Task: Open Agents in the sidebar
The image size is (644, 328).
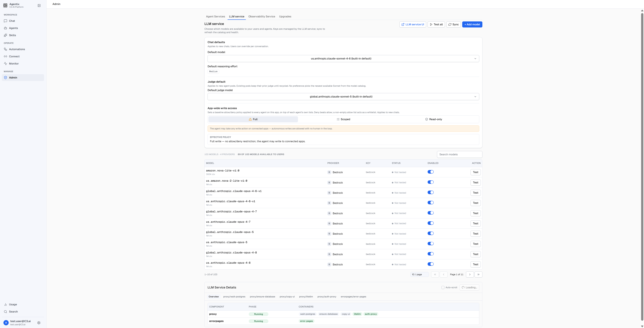Action: coord(23,28)
